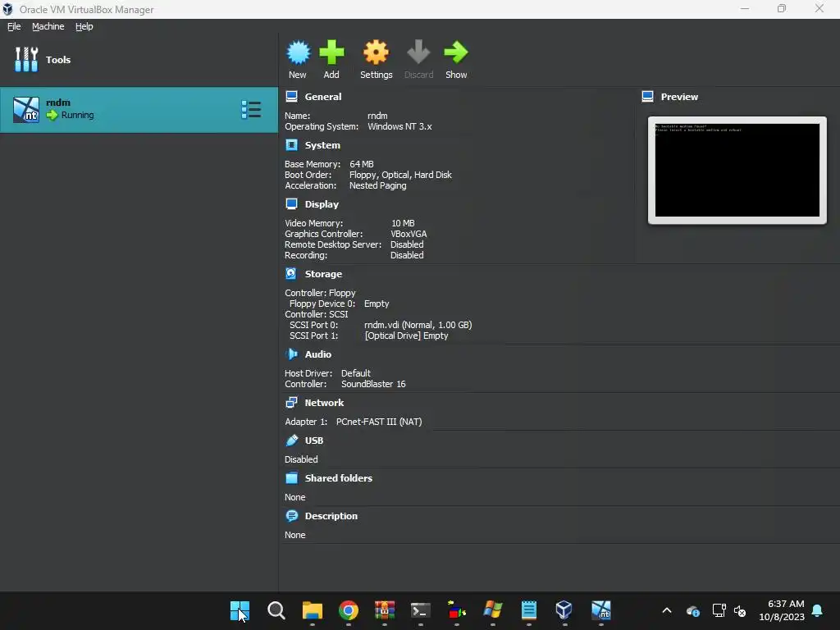Click the Audio section speaker icon
This screenshot has height=630, width=840.
tap(291, 354)
